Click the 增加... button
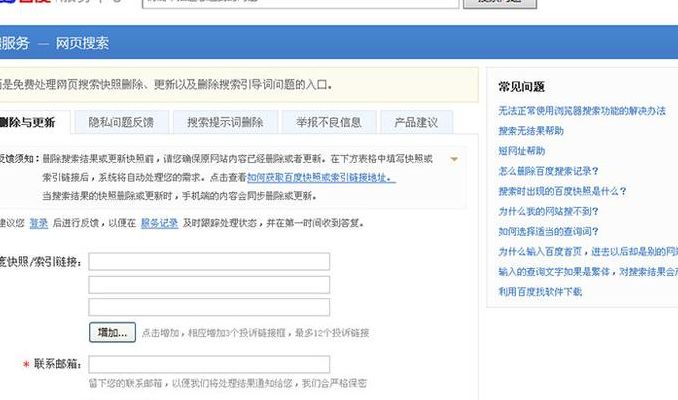The height and width of the screenshot is (400, 678). pyautogui.click(x=112, y=332)
